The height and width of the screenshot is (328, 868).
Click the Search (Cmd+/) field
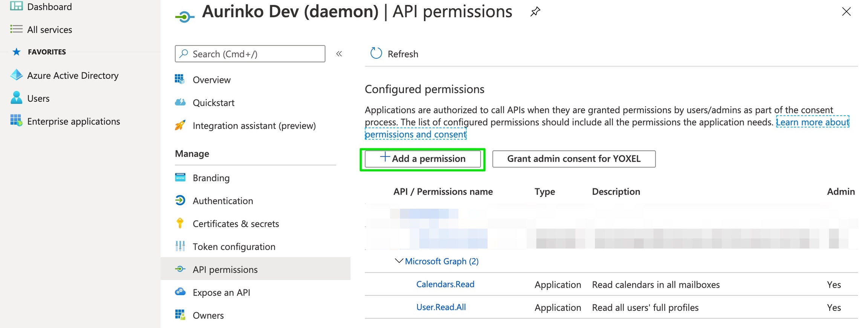point(250,53)
